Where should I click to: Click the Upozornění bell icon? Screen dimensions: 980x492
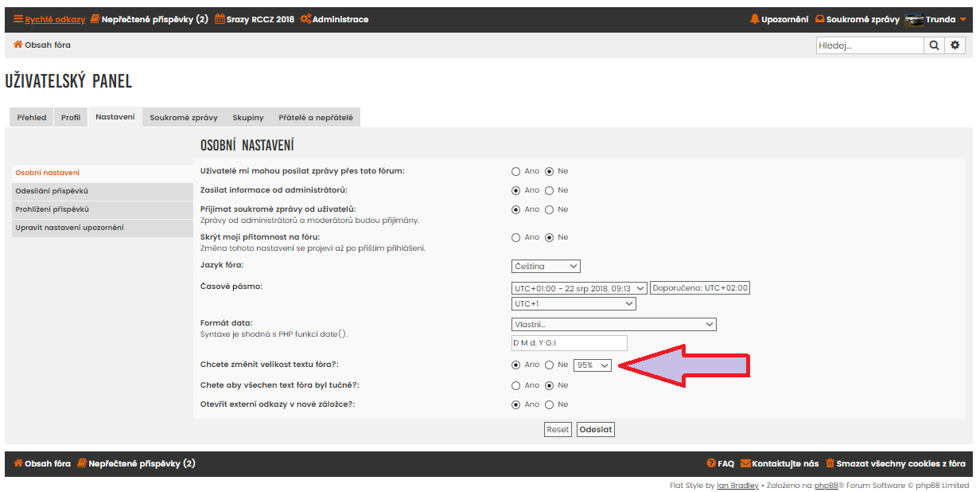pyautogui.click(x=754, y=19)
